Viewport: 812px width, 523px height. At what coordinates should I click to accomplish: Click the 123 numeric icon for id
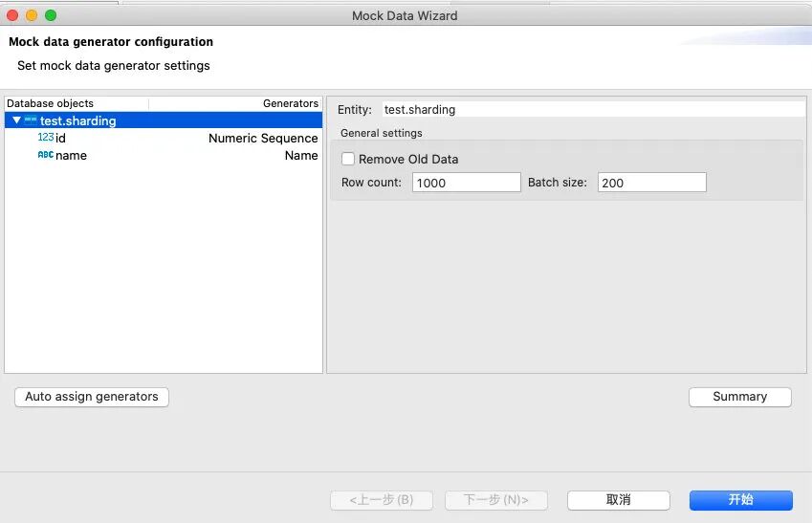[x=45, y=138]
